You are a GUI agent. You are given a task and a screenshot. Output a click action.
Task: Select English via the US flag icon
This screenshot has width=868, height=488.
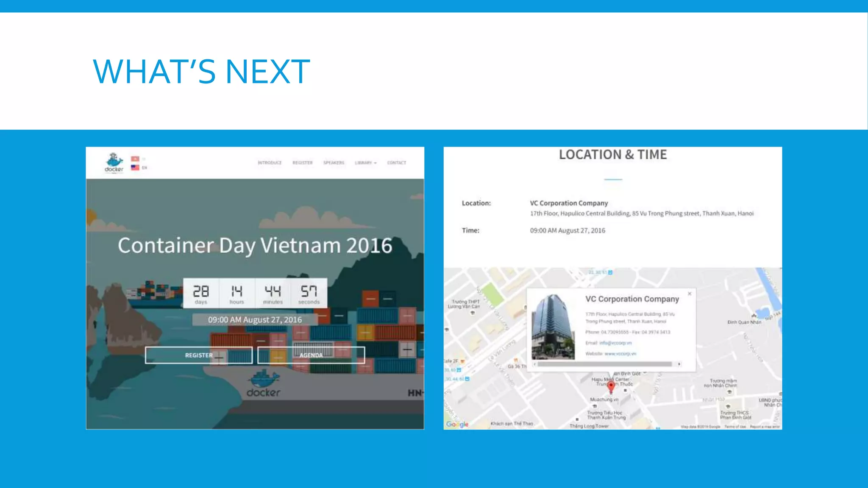135,168
